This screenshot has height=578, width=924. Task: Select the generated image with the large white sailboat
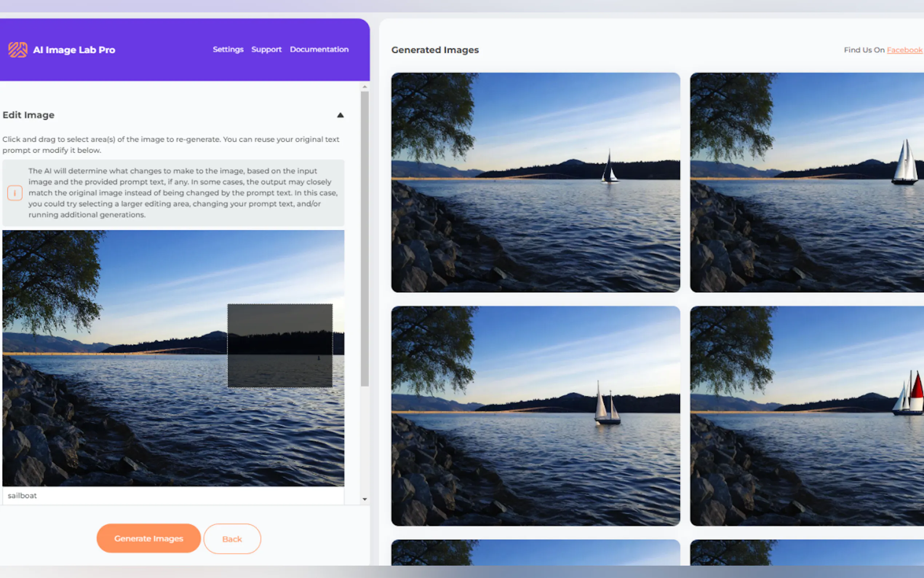[807, 182]
